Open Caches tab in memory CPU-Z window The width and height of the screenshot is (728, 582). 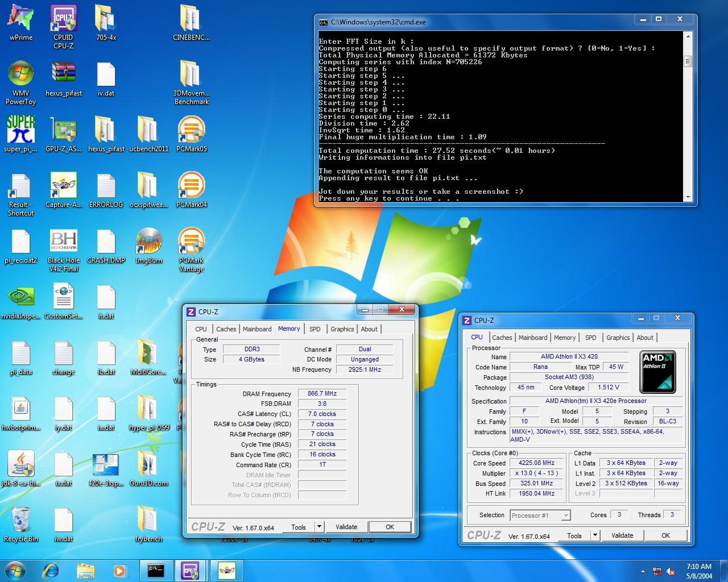click(x=226, y=329)
